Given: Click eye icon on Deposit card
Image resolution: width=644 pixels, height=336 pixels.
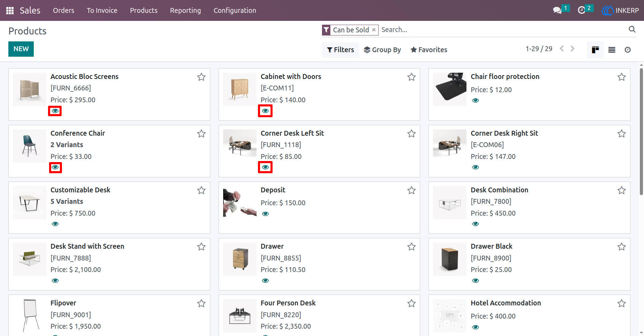Looking at the screenshot, I should [265, 214].
